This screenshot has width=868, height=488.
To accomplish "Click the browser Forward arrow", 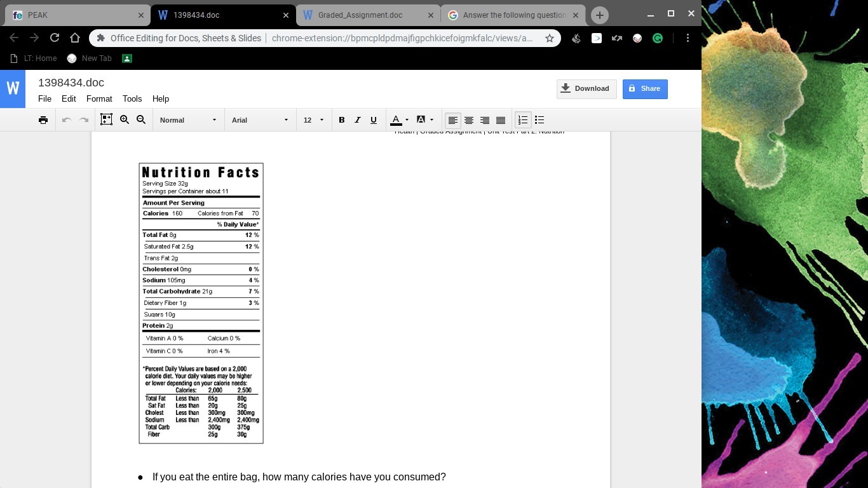I will tap(34, 38).
